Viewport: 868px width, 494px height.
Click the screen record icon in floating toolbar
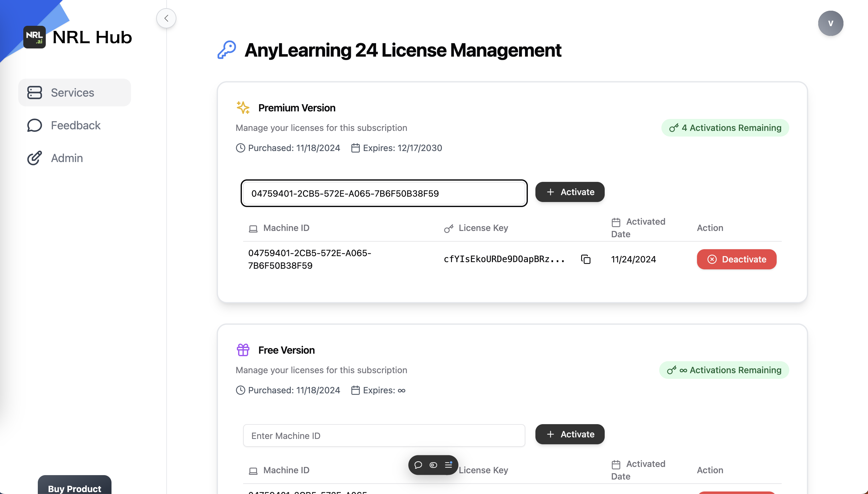pyautogui.click(x=433, y=465)
